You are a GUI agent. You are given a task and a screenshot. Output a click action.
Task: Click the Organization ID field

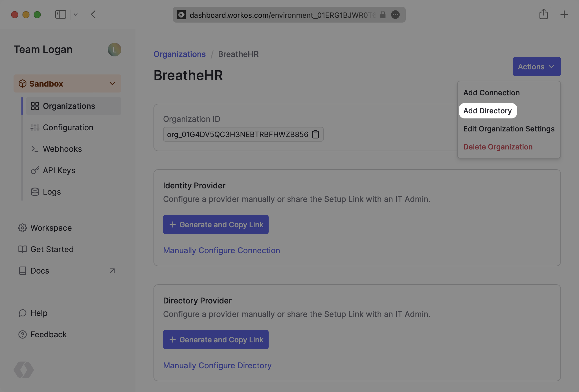tap(238, 134)
